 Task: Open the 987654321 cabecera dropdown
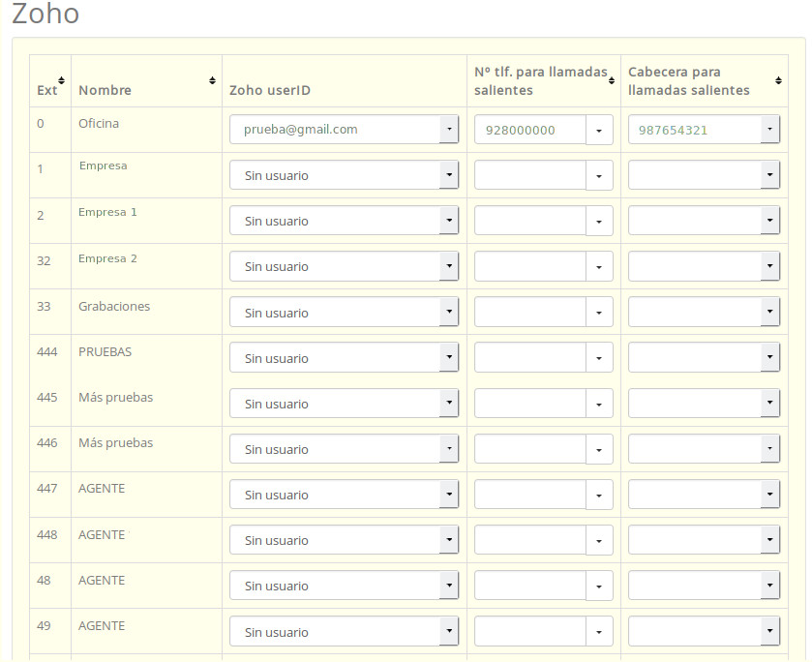coord(769,128)
